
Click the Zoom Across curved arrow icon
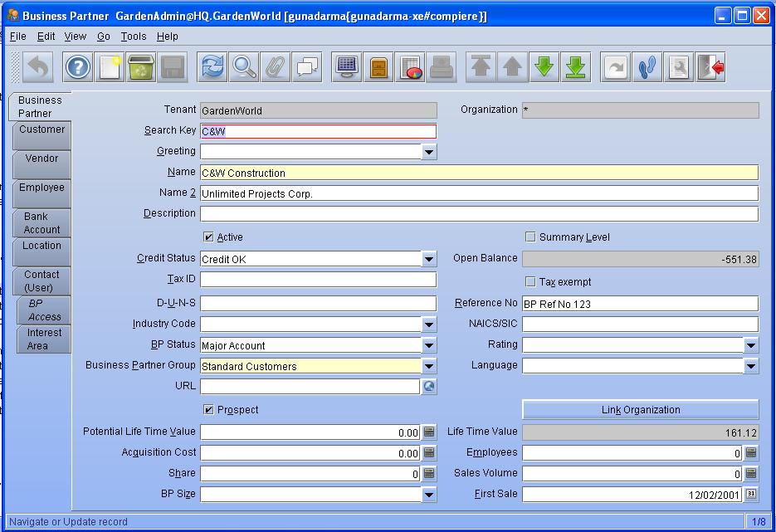tap(616, 66)
